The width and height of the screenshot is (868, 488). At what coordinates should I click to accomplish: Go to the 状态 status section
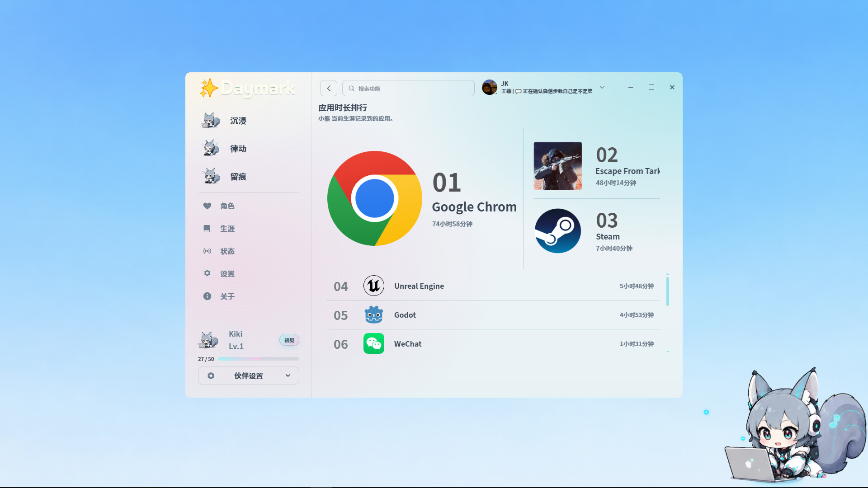coord(227,251)
